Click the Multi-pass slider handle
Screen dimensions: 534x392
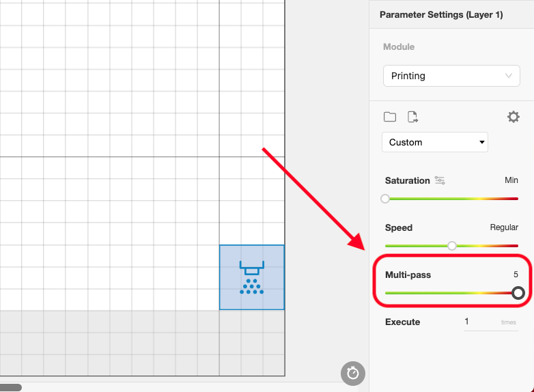click(x=518, y=293)
